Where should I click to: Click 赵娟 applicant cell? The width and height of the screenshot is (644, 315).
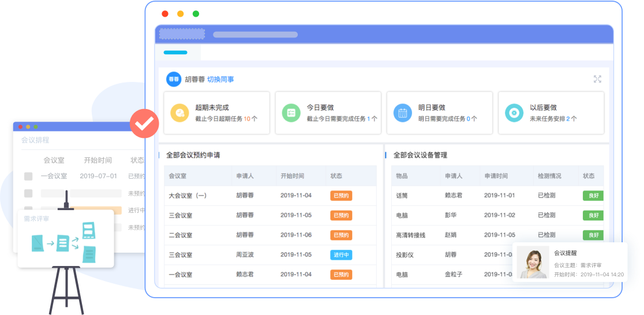(451, 235)
